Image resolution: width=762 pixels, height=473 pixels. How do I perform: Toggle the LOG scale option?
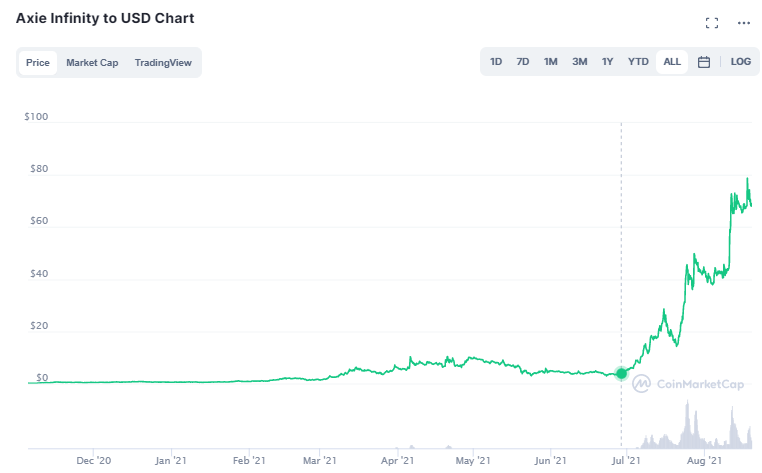741,62
